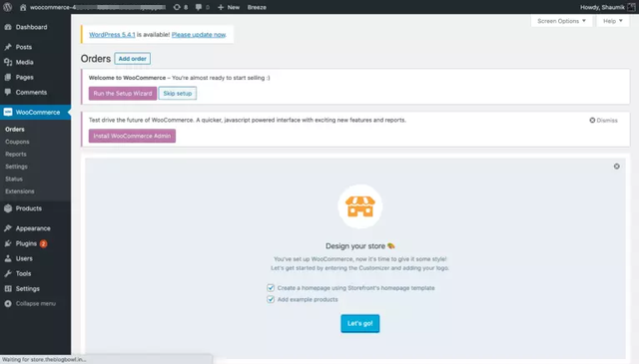Screen dimensions: 639x364
Task: Click the orange storefront icon
Action: point(359,206)
